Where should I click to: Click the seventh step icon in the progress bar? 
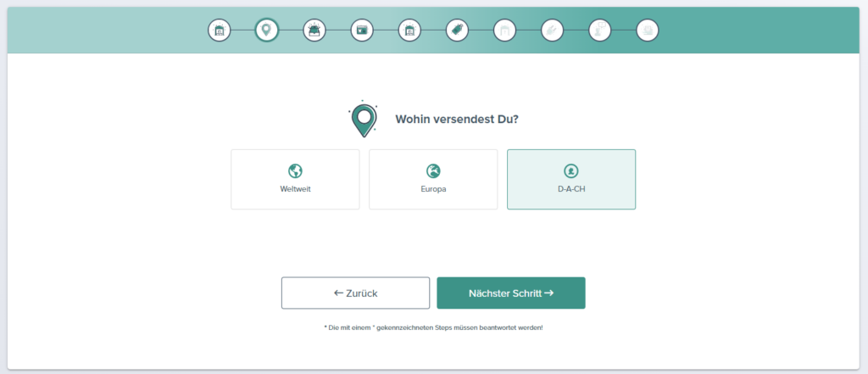(504, 31)
